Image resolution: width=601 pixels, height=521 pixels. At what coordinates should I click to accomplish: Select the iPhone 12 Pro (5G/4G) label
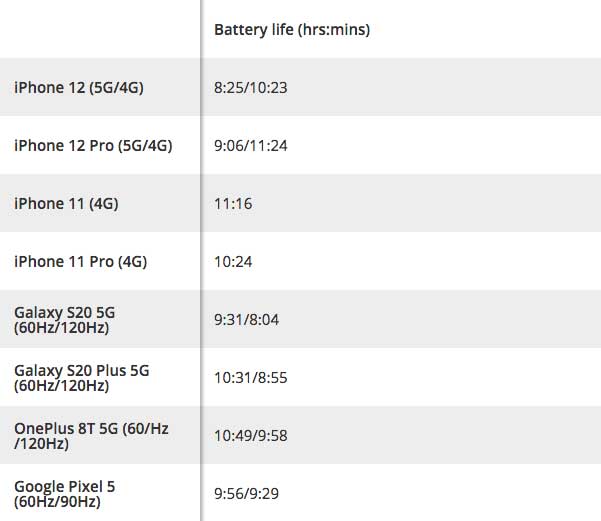tap(93, 146)
